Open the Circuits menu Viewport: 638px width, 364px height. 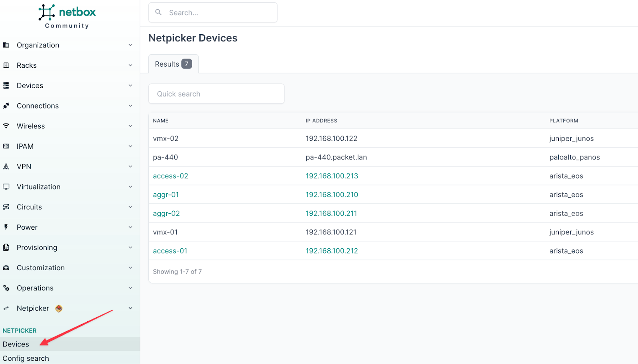click(70, 207)
